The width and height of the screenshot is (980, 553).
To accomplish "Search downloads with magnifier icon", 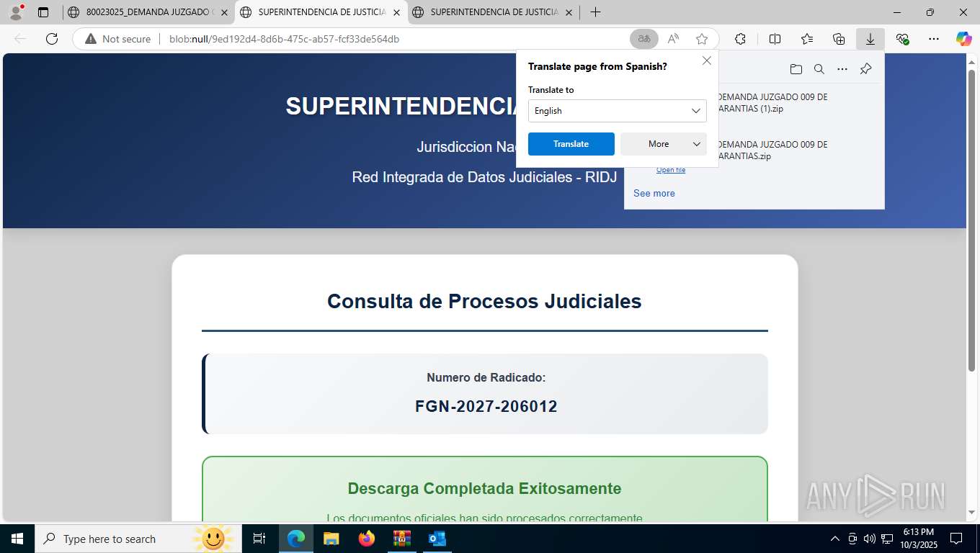I will (x=819, y=69).
